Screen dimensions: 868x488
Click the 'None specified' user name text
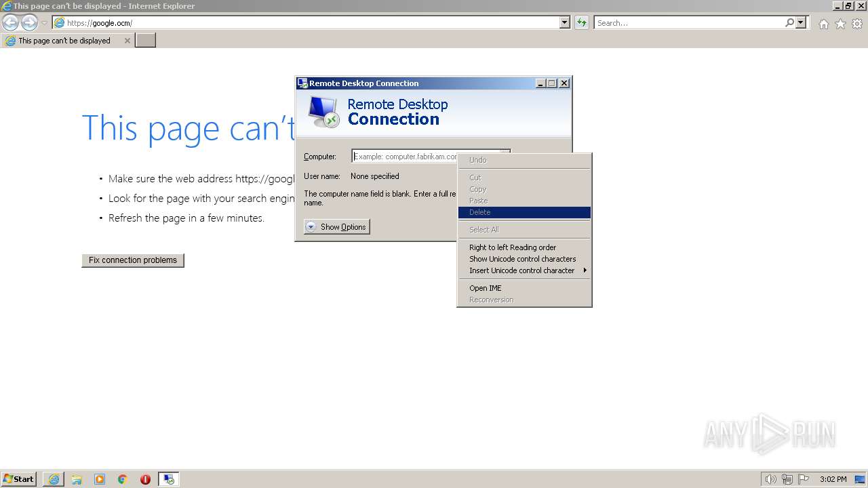click(375, 176)
